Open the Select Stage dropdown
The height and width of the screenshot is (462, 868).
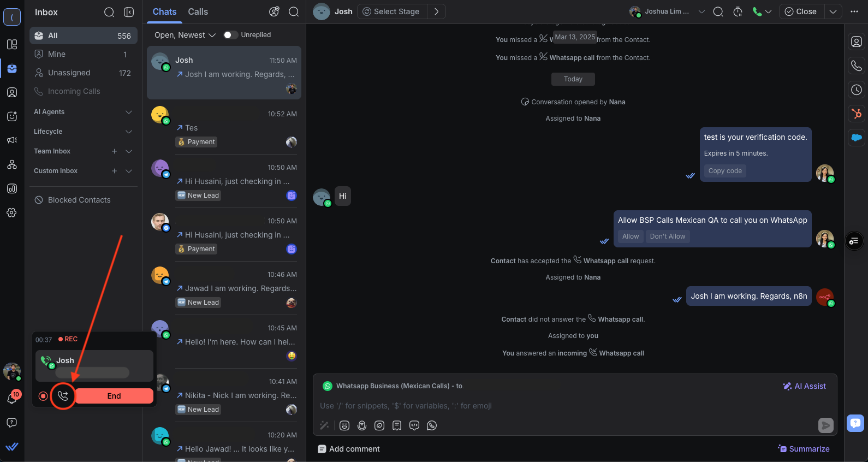click(x=392, y=11)
